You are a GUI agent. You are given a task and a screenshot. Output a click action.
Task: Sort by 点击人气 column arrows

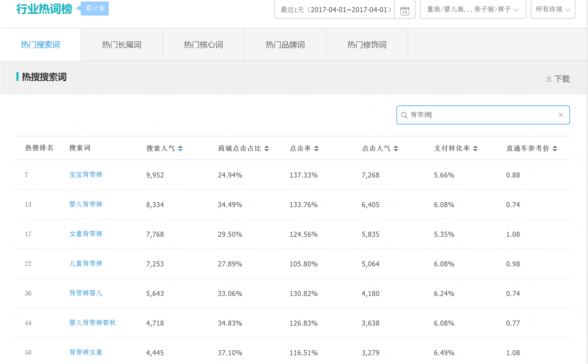pos(396,149)
